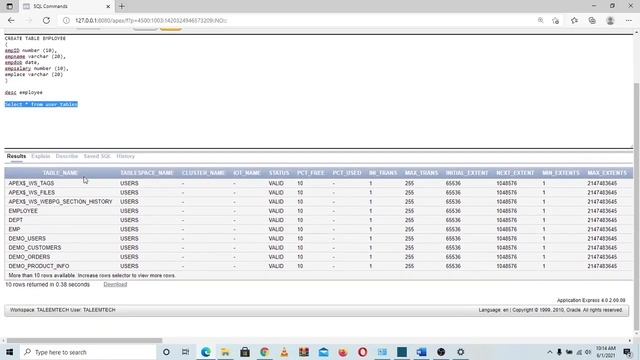This screenshot has width=640, height=360.
Task: Open browser Settings and more menu
Action: pos(629,20)
